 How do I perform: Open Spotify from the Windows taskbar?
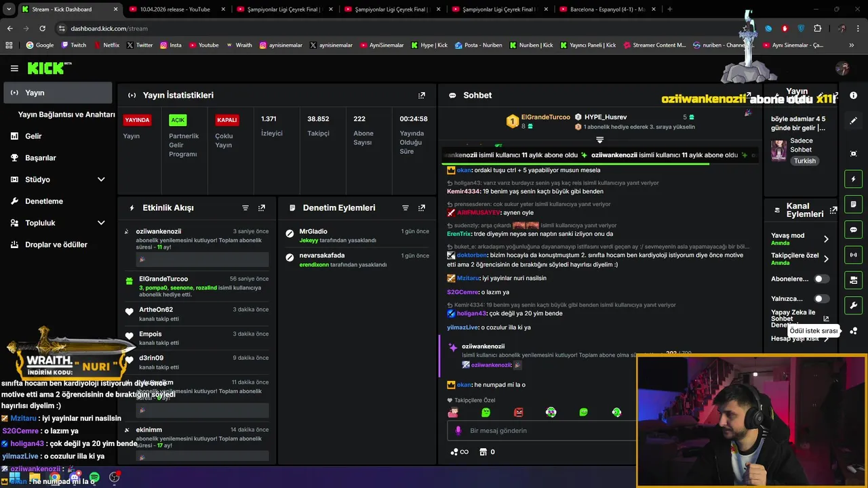pyautogui.click(x=94, y=478)
